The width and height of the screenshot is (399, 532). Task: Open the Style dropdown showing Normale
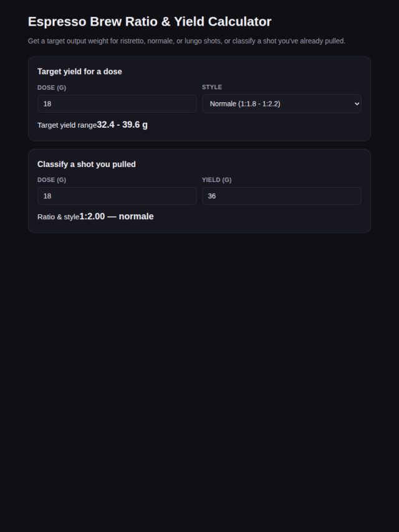click(282, 104)
